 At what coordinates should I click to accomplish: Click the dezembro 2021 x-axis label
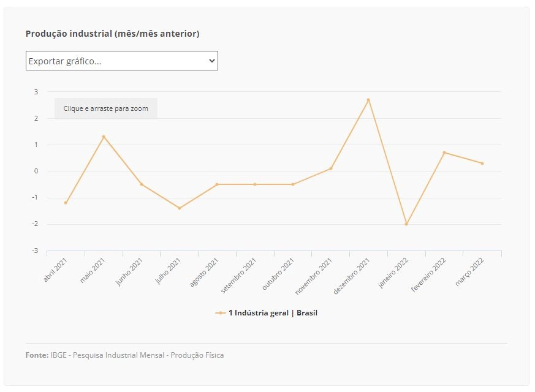point(351,276)
